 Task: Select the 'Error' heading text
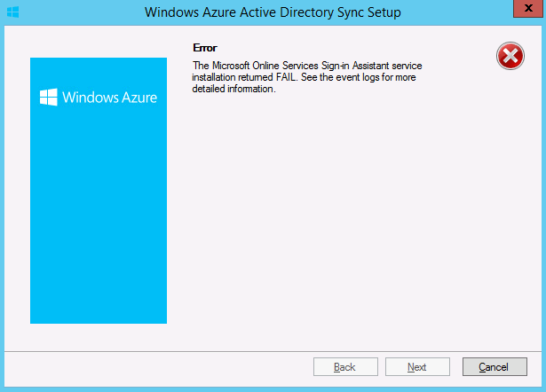tap(205, 48)
